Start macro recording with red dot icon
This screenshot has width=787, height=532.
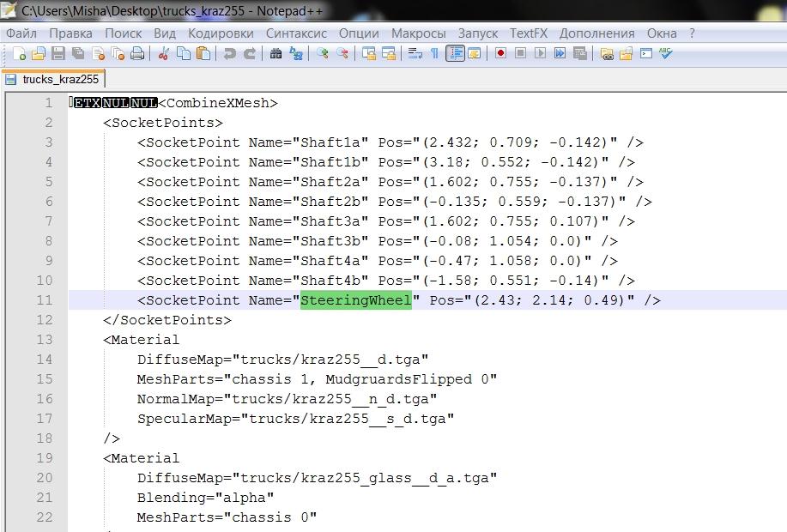point(500,53)
